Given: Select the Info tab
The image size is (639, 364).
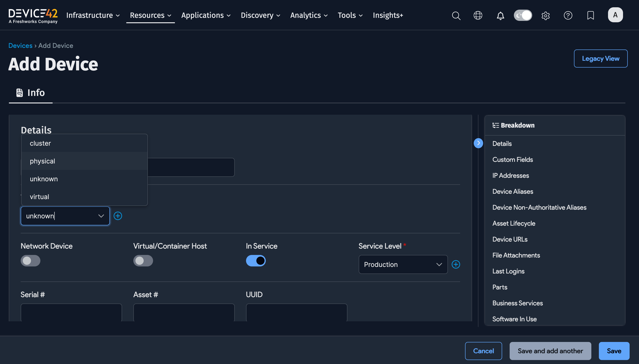Looking at the screenshot, I should click(x=31, y=93).
